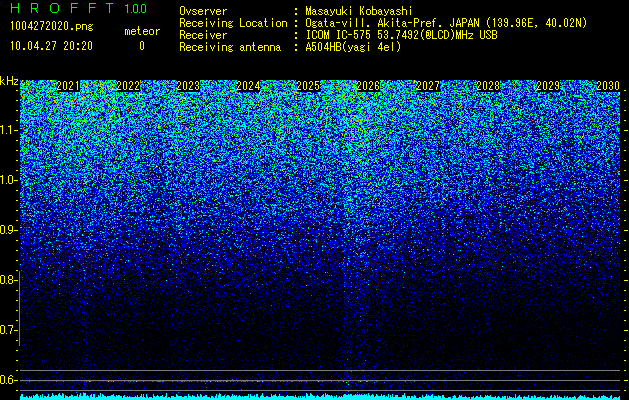Click the 2027 time marker
Screen dimensions: 629x400
coord(428,86)
